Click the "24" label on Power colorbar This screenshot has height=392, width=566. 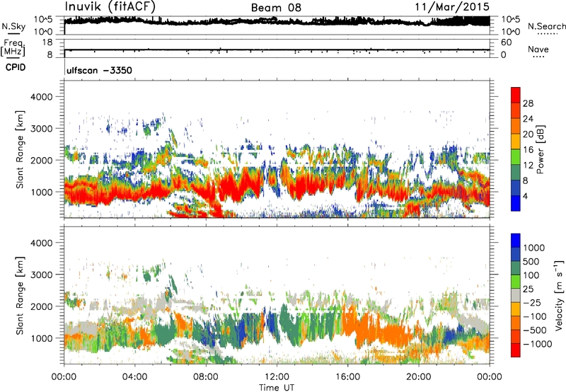pos(528,119)
